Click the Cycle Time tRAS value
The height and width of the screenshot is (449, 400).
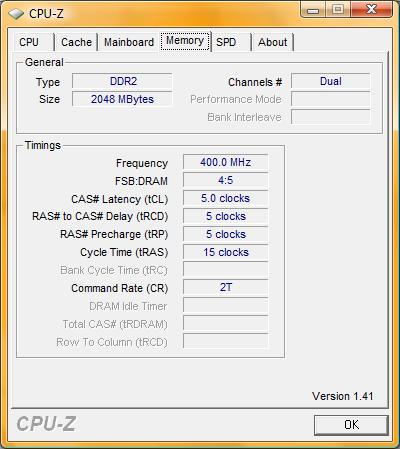point(225,252)
